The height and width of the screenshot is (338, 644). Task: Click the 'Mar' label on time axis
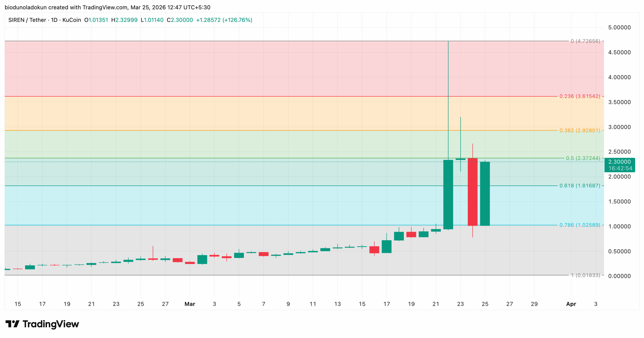[190, 304]
